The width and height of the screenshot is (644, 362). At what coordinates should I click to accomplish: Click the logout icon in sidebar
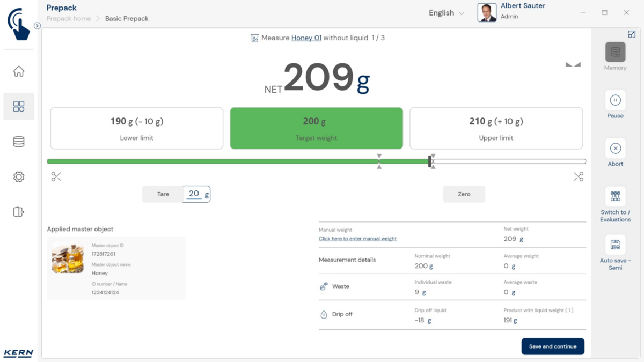[19, 212]
